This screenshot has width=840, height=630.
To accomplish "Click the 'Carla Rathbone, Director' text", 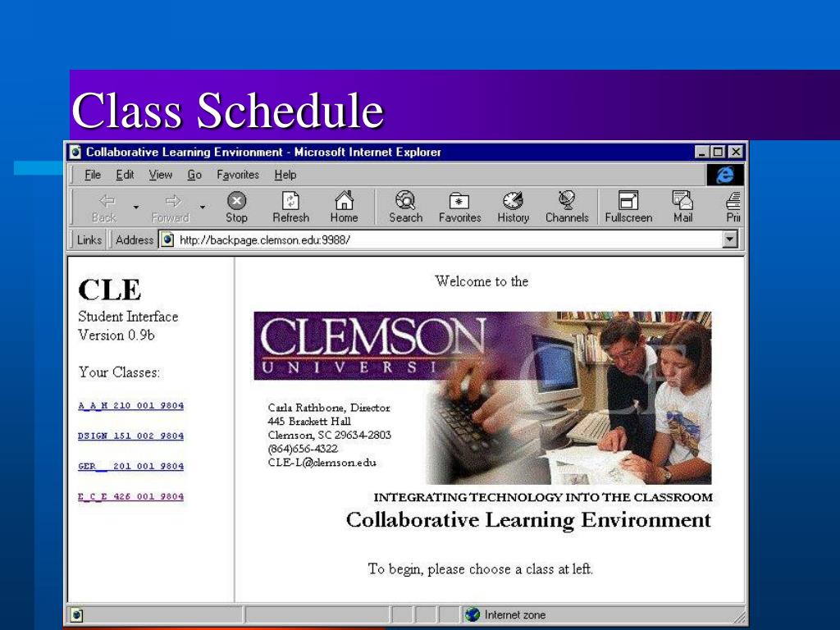I will point(329,408).
